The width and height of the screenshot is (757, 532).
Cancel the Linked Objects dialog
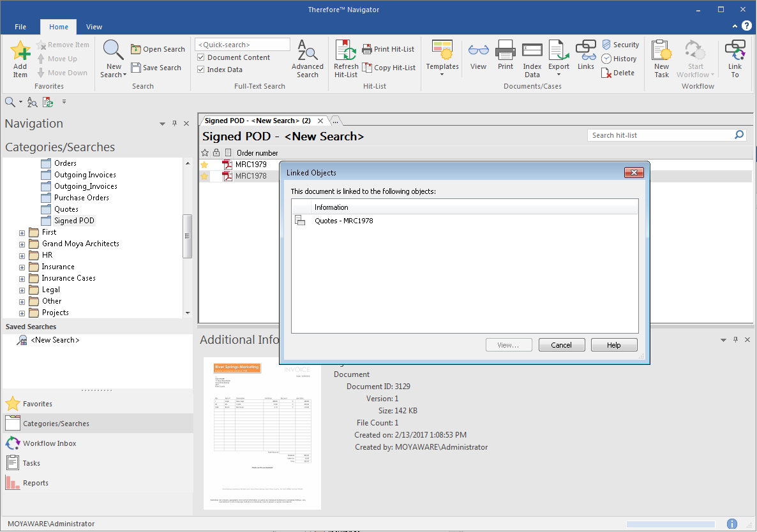(x=561, y=344)
